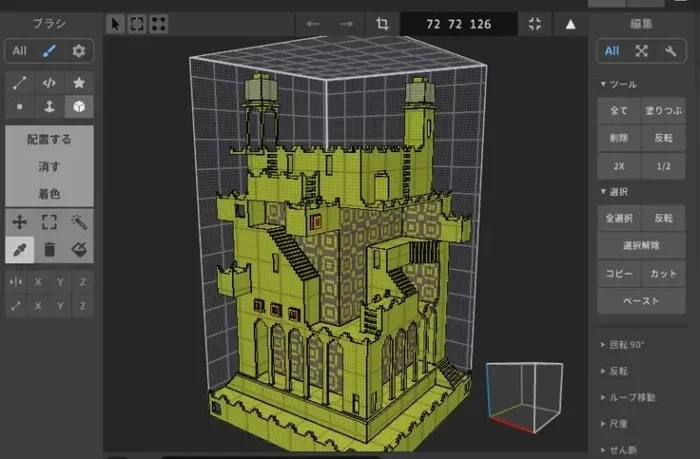This screenshot has height=459, width=700.
Task: Select 着色 paint mode
Action: pos(49,194)
